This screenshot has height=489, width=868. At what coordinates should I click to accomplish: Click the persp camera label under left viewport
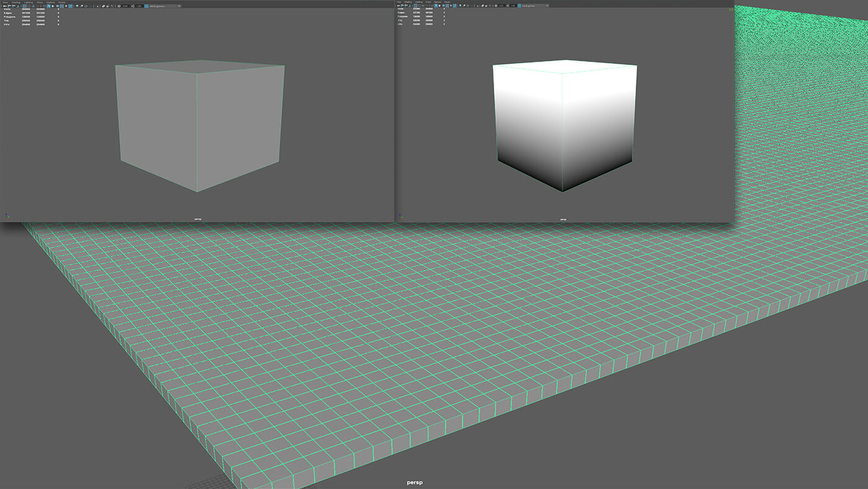198,218
